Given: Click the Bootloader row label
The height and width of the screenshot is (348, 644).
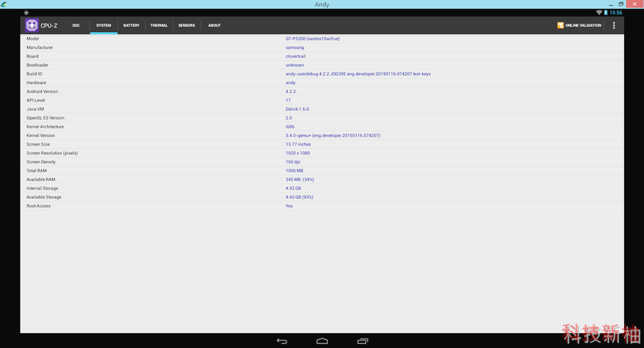Looking at the screenshot, I should pyautogui.click(x=37, y=65).
